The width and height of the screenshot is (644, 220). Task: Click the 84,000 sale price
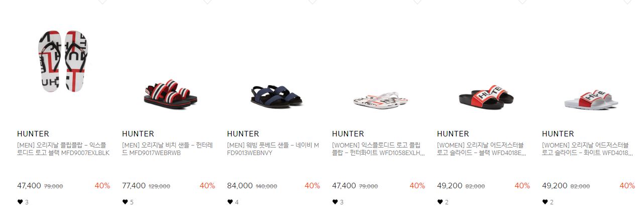tap(240, 186)
